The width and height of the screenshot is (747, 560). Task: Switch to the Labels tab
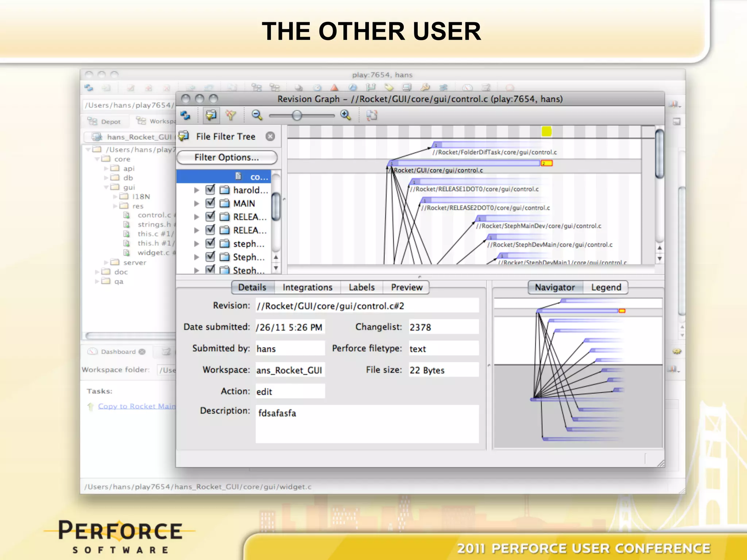(x=361, y=287)
